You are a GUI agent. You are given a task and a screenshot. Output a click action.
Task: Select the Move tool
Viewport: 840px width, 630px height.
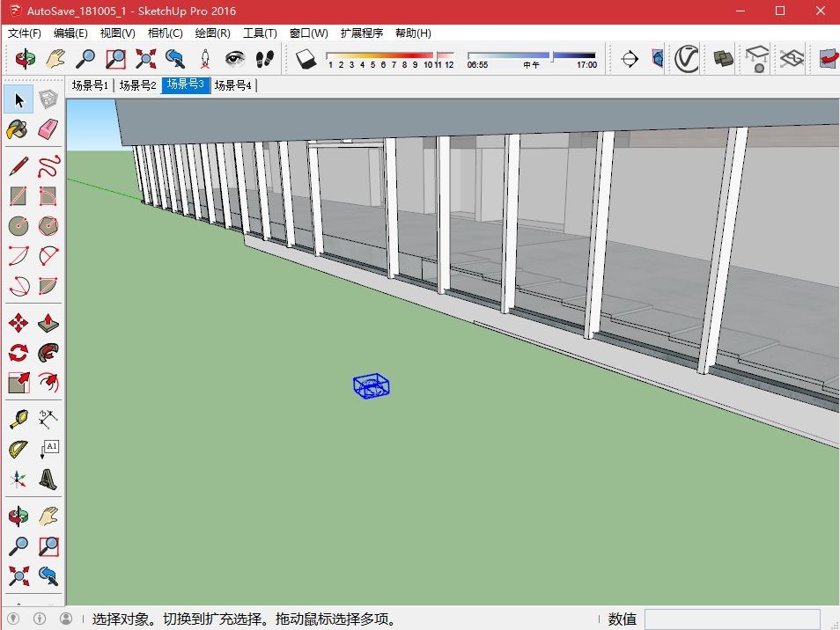[x=18, y=323]
